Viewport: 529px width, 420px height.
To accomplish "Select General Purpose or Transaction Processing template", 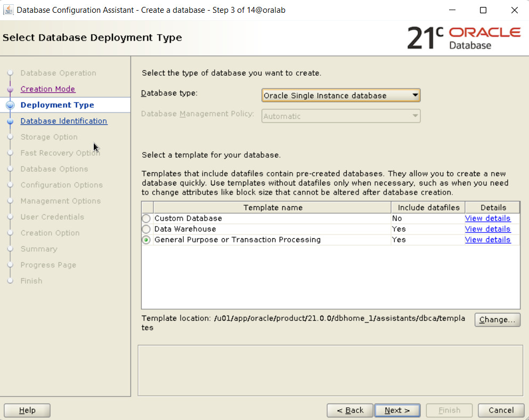I will tap(146, 239).
